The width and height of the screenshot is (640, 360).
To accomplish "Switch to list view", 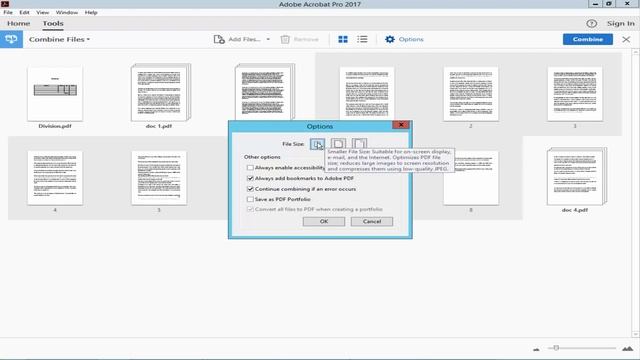I will pyautogui.click(x=362, y=39).
